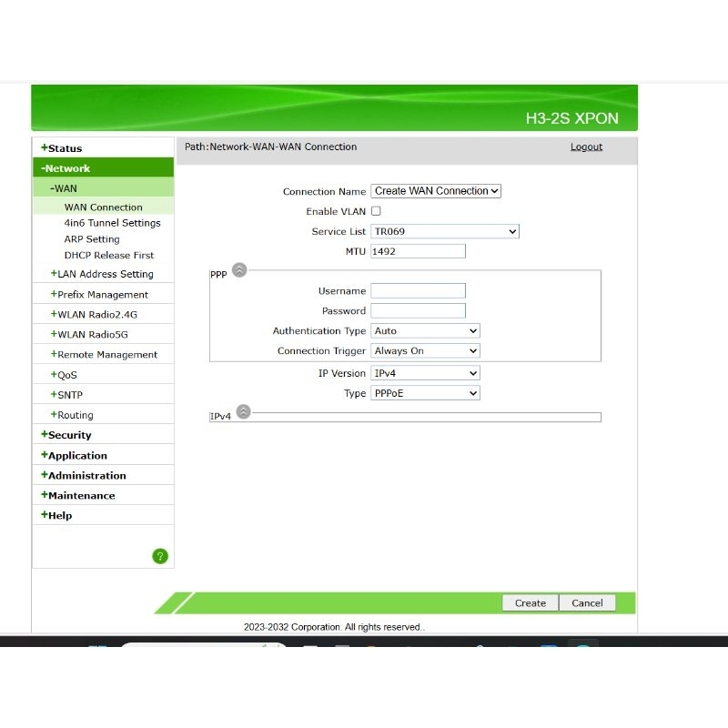Expand WLAN Radio2.4G settings

click(96, 315)
